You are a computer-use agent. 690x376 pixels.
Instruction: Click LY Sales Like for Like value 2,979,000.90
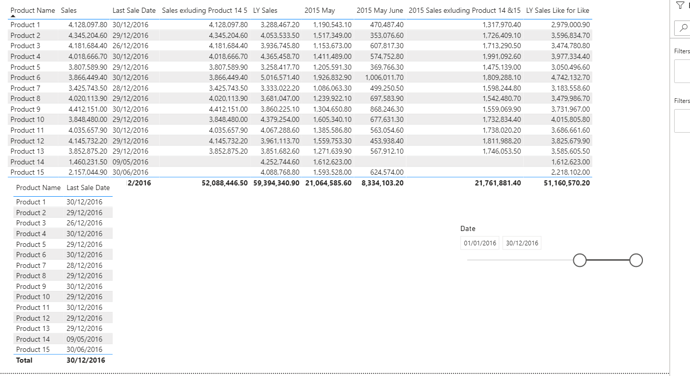(570, 25)
